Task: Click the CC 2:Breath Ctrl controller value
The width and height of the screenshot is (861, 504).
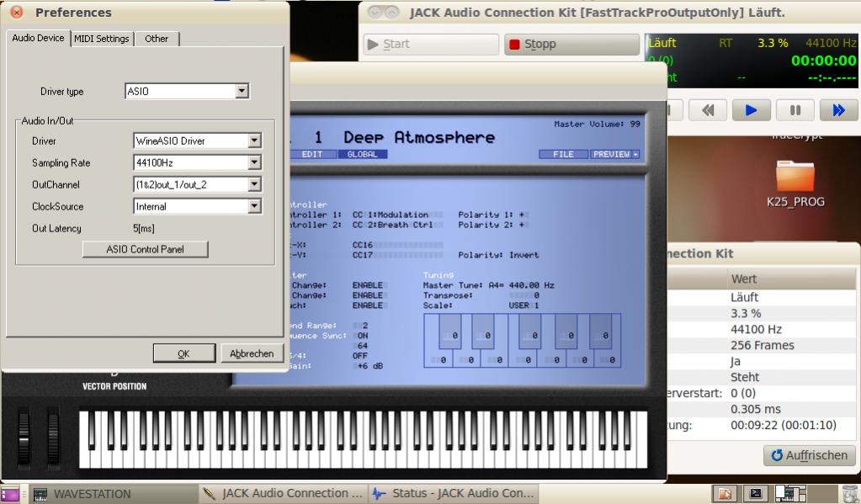Action: [392, 225]
